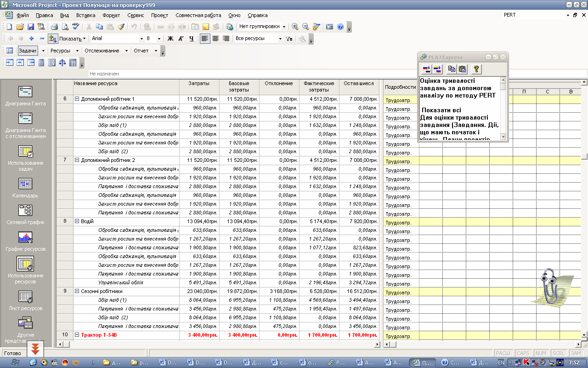Open the 'Все ресурсы' filter dropdown
The image size is (588, 368).
pos(280,39)
